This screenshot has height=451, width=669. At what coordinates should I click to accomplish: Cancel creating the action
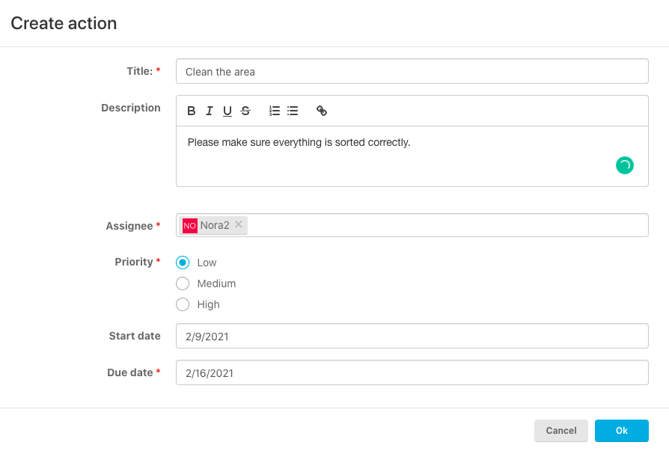click(x=561, y=431)
